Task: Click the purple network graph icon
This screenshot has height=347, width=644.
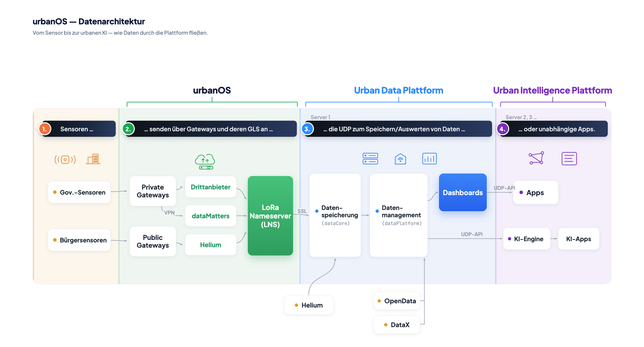Action: [x=536, y=158]
